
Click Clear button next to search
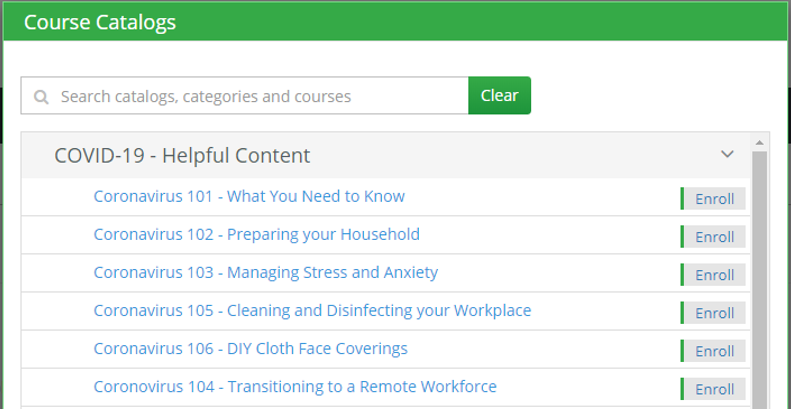point(499,95)
